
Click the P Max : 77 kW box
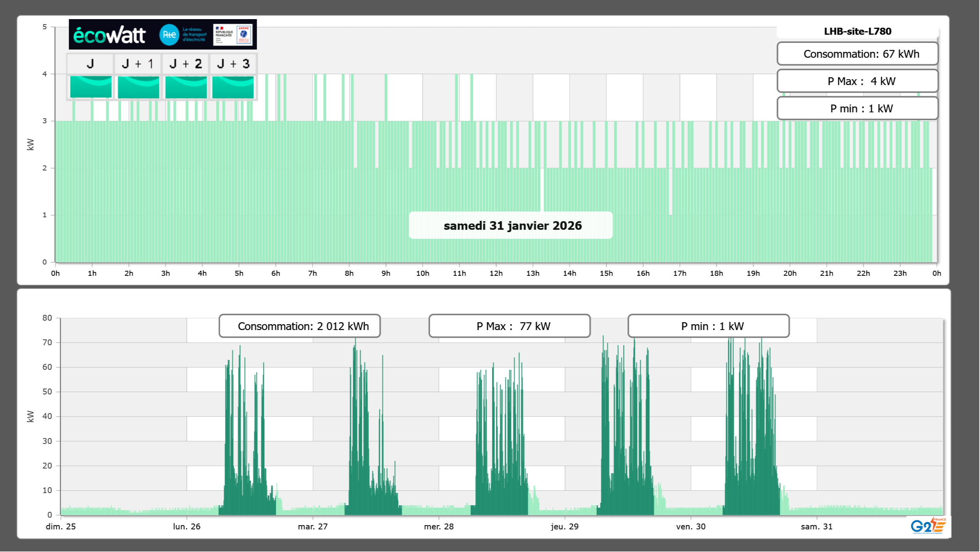tap(509, 326)
